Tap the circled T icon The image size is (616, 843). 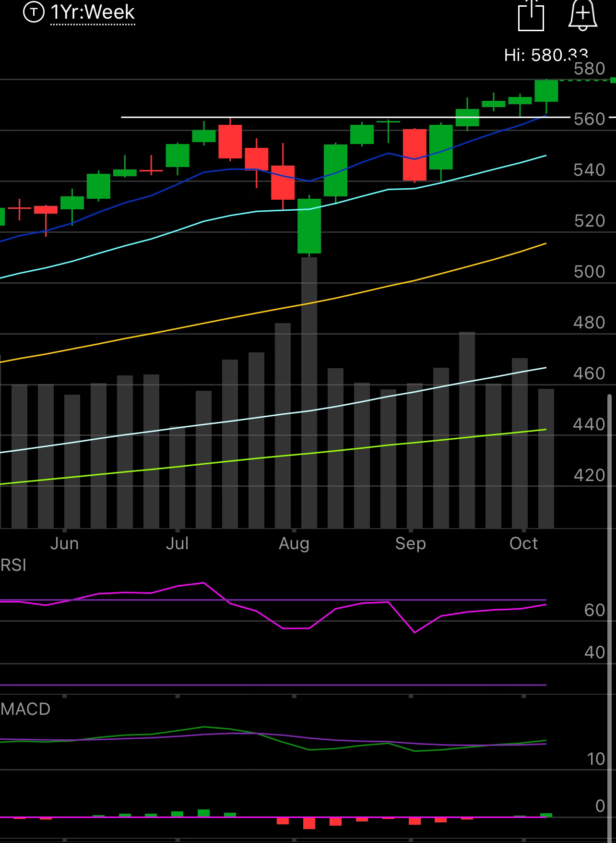pyautogui.click(x=33, y=12)
